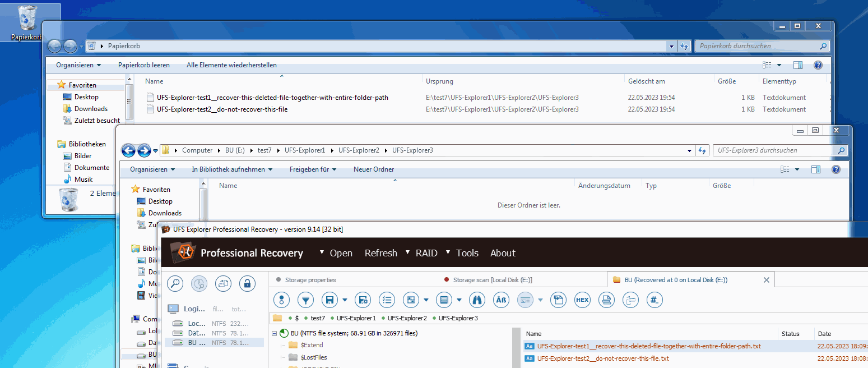The image size is (868, 368).
Task: Open the About menu item
Action: coord(503,253)
